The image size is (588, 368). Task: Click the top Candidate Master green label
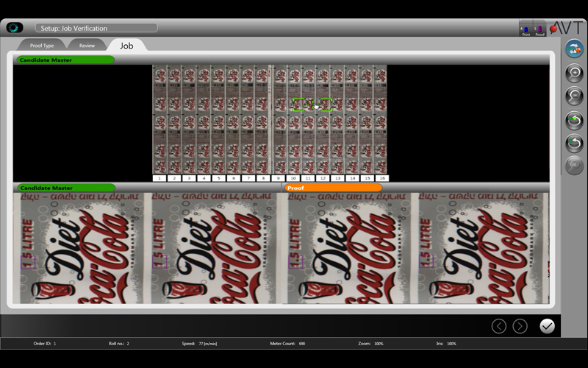point(65,60)
